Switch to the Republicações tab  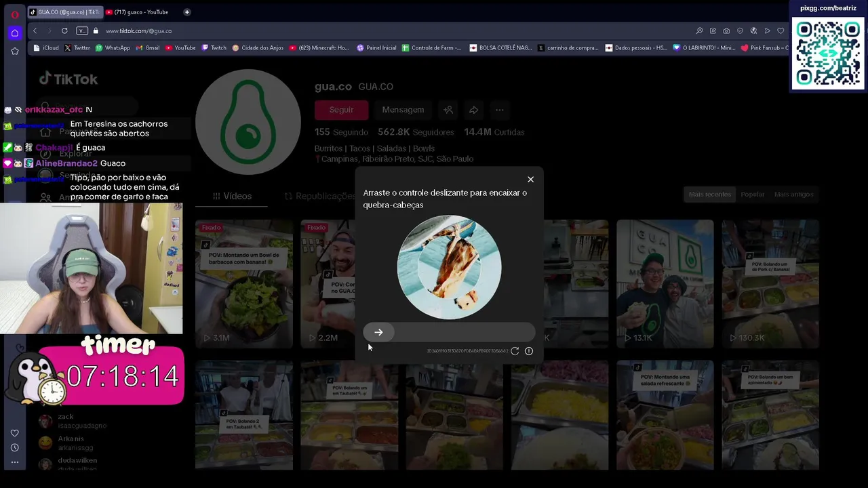(320, 196)
